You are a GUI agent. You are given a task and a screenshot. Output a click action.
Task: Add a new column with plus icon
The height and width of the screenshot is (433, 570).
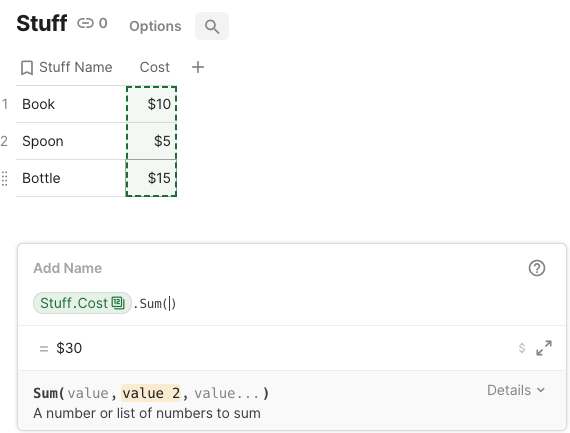pos(198,67)
